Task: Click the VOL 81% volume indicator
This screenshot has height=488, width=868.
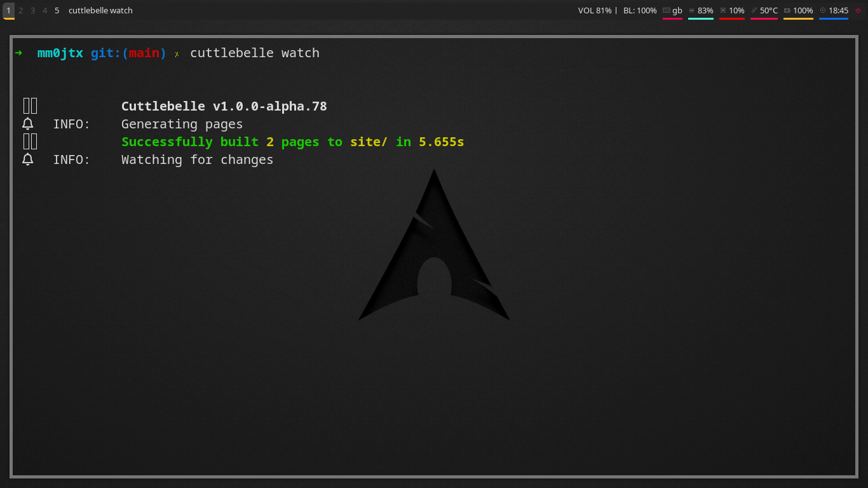Action: click(595, 10)
